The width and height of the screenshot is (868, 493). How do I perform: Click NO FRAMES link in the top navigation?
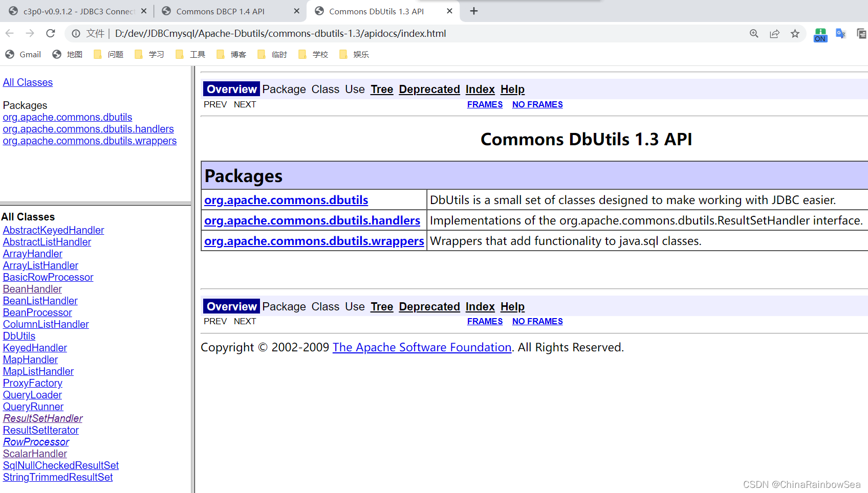click(x=537, y=104)
